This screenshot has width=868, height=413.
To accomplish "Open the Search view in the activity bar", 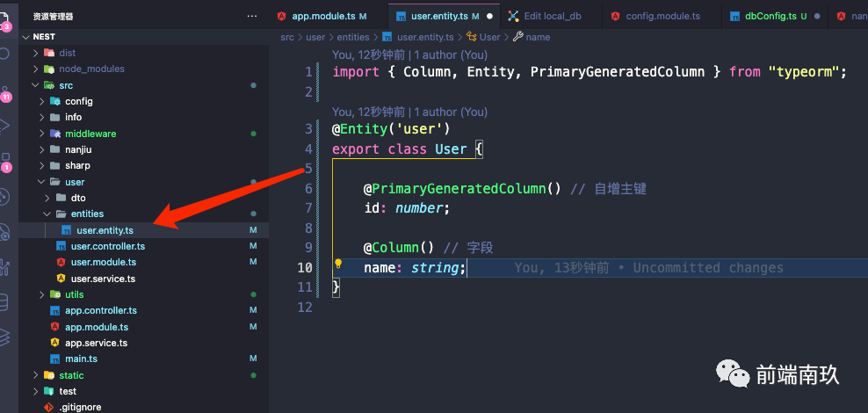I will click(x=5, y=53).
